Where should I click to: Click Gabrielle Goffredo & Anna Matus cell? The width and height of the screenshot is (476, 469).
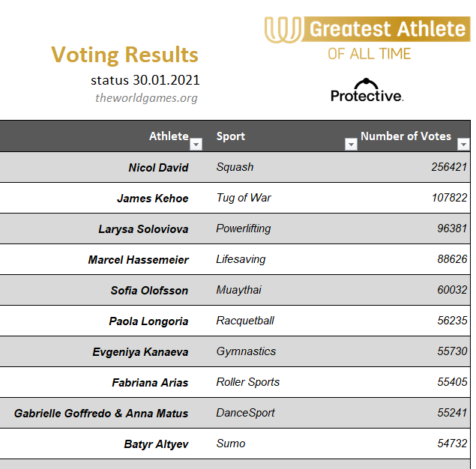pyautogui.click(x=101, y=413)
